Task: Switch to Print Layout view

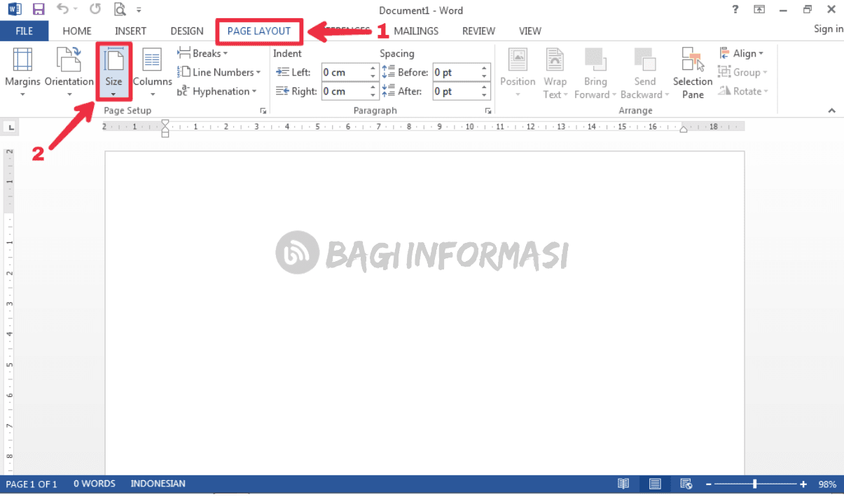Action: pos(655,484)
